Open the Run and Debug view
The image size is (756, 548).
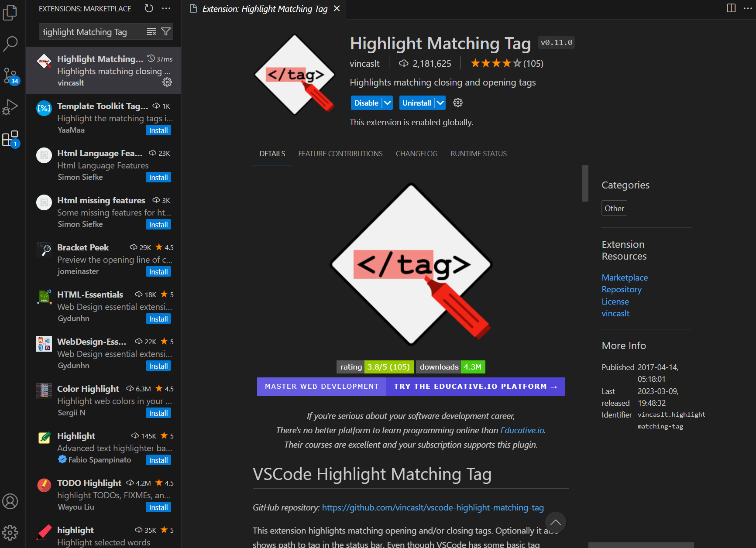pyautogui.click(x=10, y=107)
